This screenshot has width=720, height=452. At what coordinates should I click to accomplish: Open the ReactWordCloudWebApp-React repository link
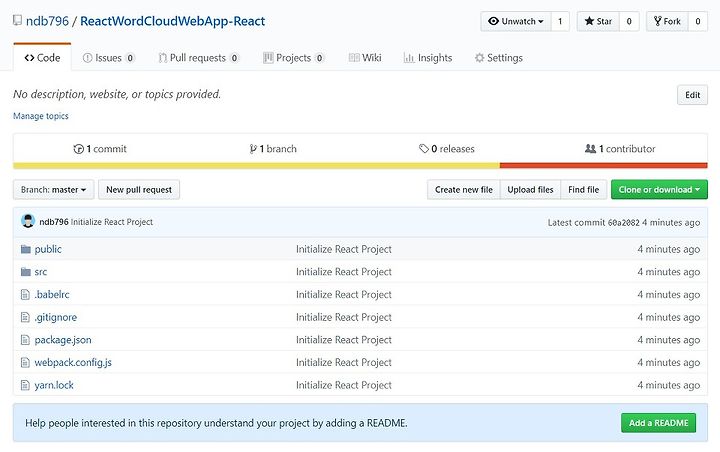tap(173, 21)
